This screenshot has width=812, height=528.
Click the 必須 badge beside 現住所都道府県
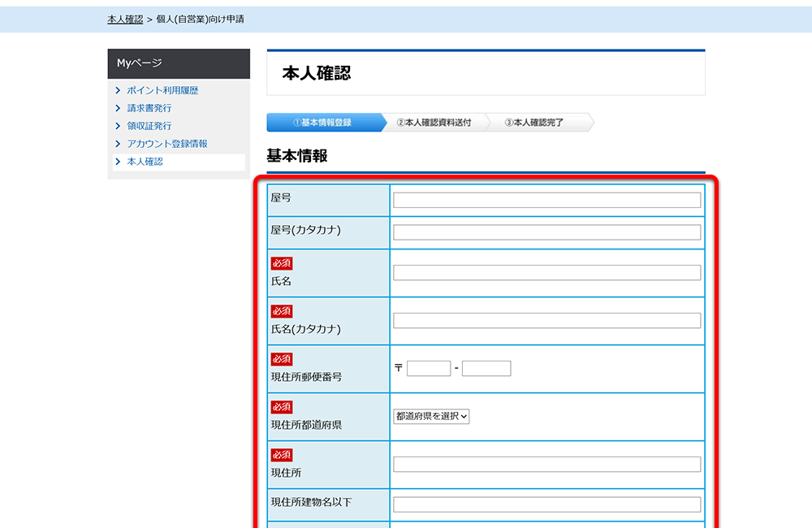point(281,407)
